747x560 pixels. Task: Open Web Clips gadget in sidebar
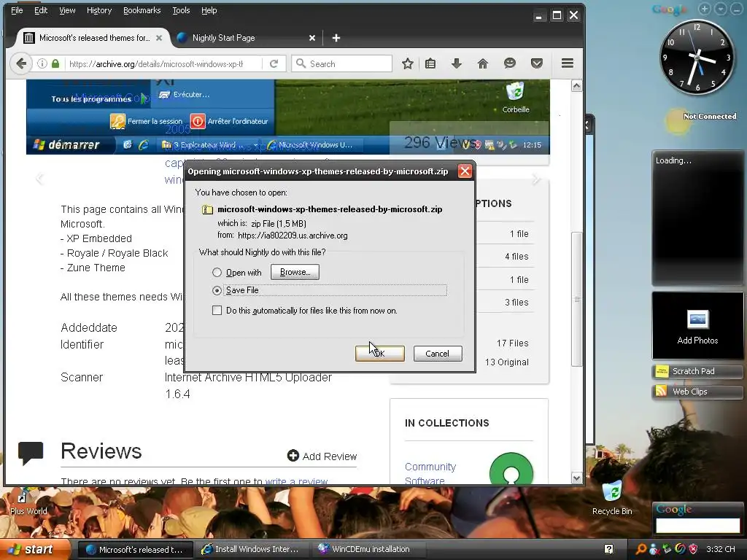pyautogui.click(x=697, y=392)
